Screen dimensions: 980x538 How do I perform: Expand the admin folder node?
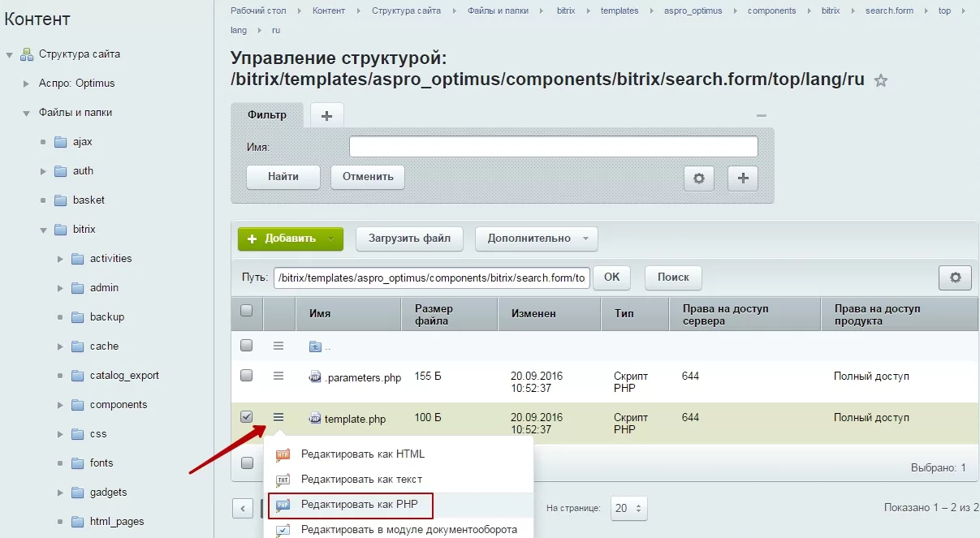point(61,288)
